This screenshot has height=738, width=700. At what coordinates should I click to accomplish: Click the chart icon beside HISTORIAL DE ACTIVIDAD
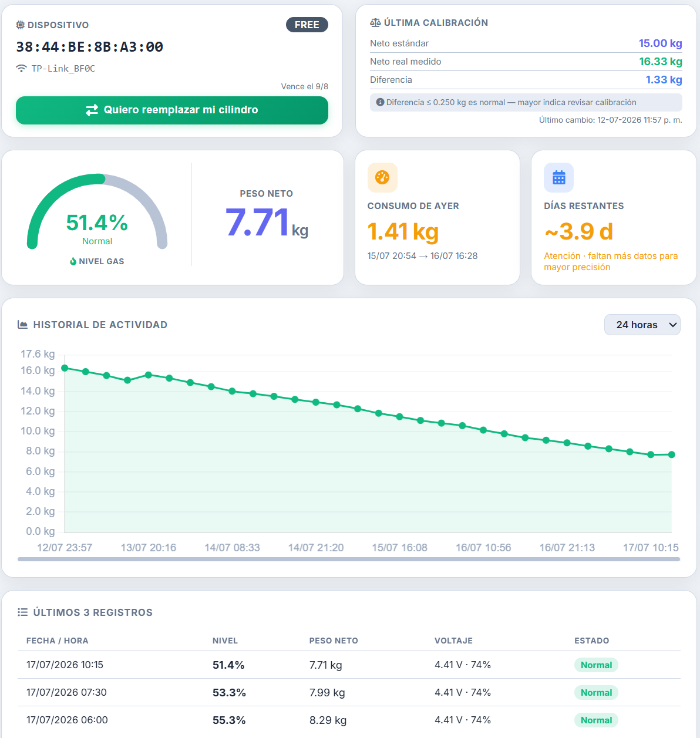(x=23, y=325)
